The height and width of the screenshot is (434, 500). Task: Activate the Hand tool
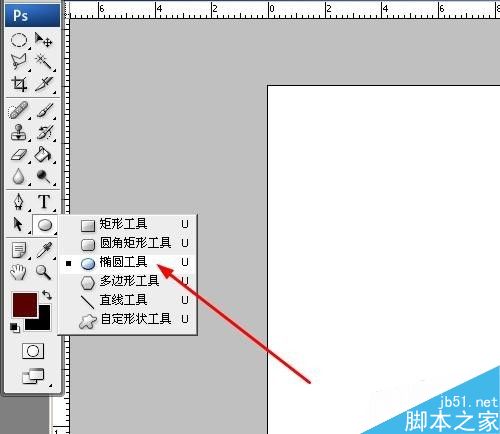(x=18, y=272)
